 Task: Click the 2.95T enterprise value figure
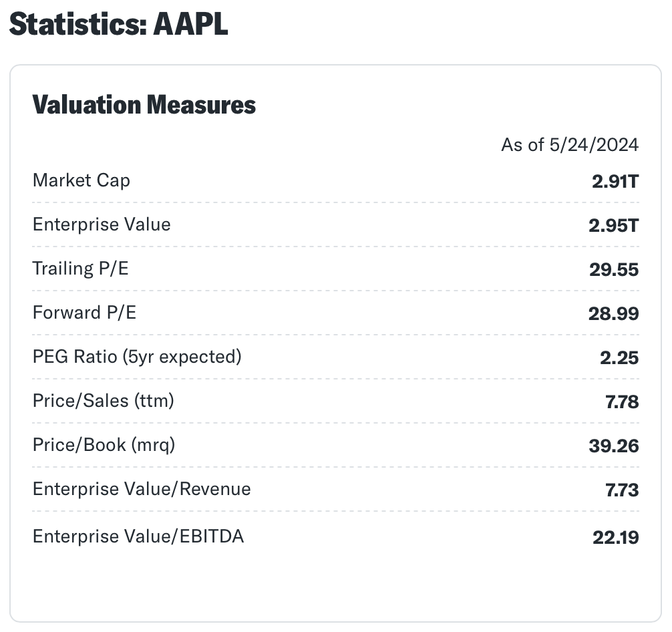point(614,226)
